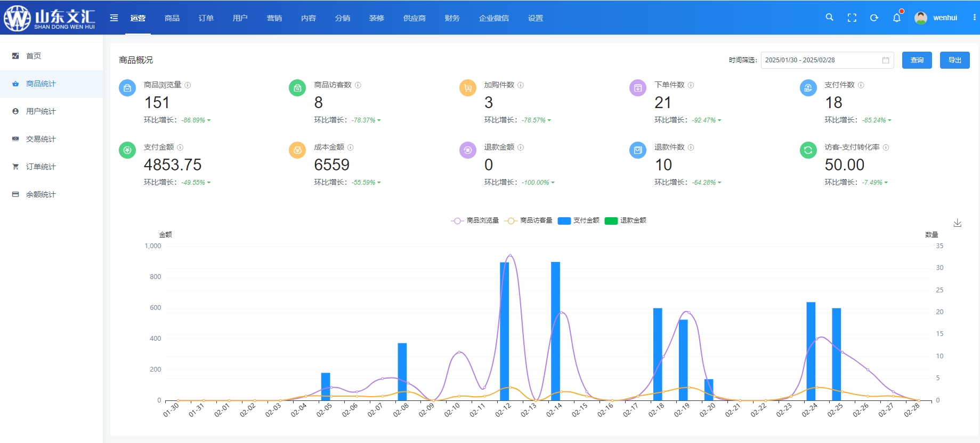Click the date range filter field
Image resolution: width=980 pixels, height=443 pixels.
tap(828, 60)
